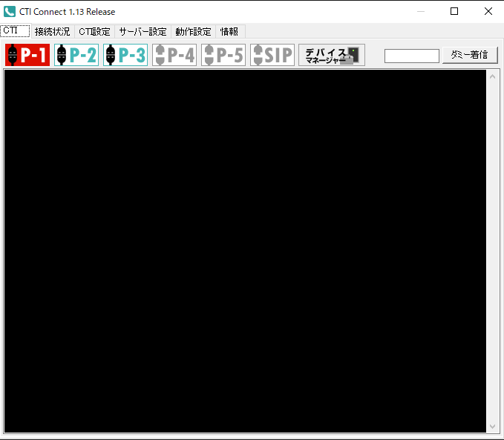Maximize the CTI Connect window
Screen dimensions: 504x440
(454, 11)
